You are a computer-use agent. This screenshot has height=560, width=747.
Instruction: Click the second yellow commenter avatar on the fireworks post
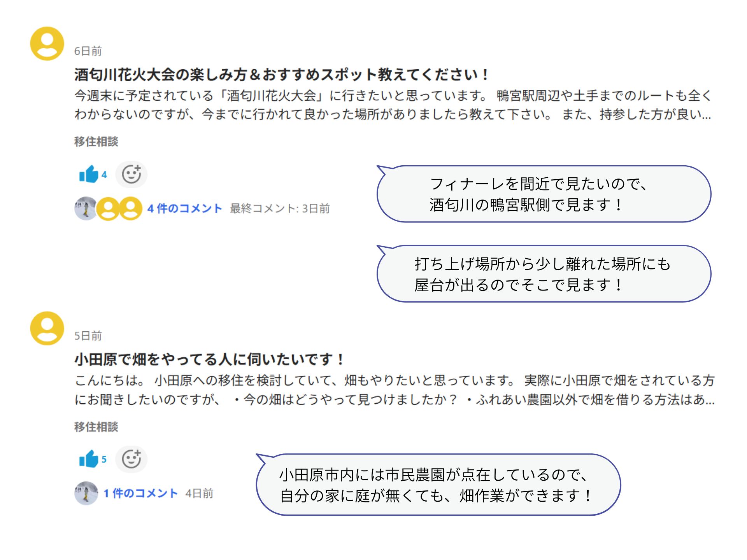(108, 208)
